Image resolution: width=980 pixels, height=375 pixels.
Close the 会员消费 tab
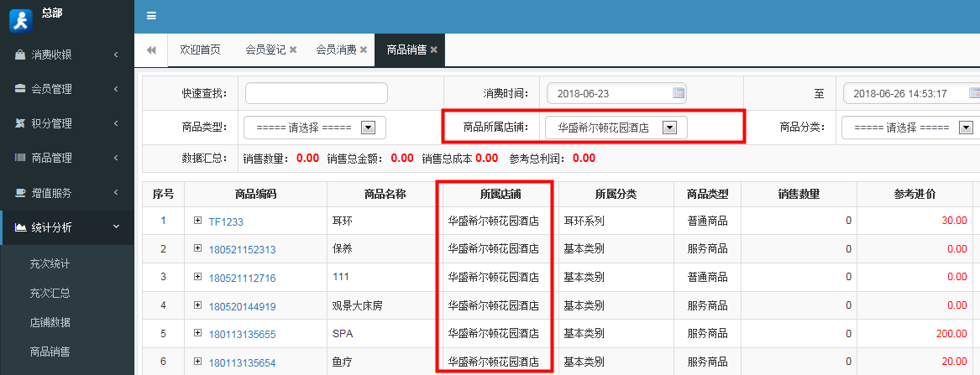tap(364, 50)
